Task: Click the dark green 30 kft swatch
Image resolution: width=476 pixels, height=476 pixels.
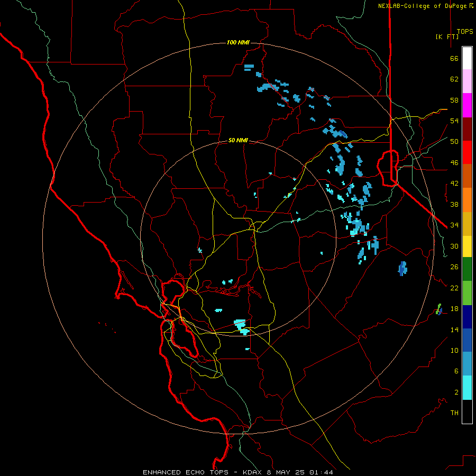Action: [467, 269]
